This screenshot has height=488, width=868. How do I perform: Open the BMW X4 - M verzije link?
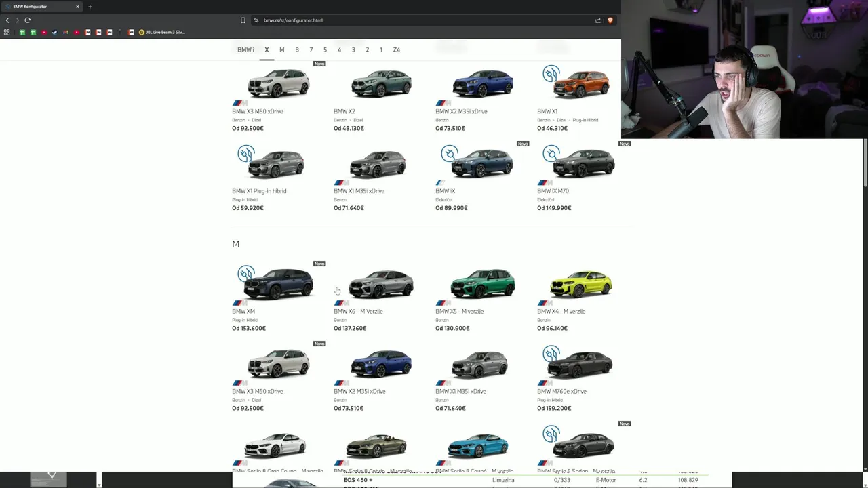(x=561, y=312)
